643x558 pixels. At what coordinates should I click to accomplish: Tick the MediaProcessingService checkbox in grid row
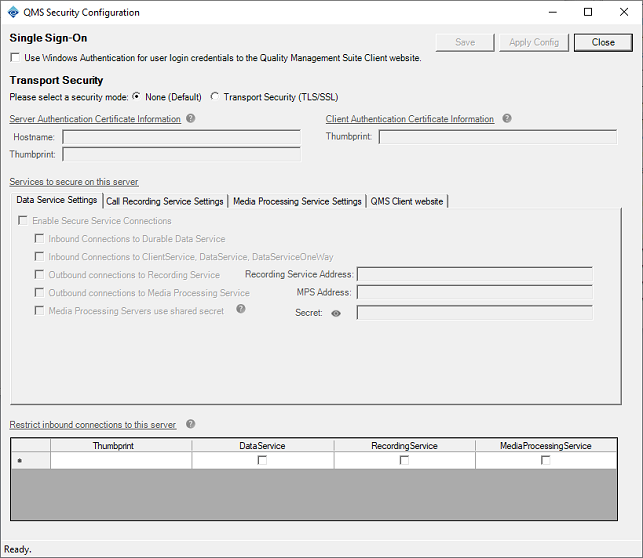pos(545,460)
